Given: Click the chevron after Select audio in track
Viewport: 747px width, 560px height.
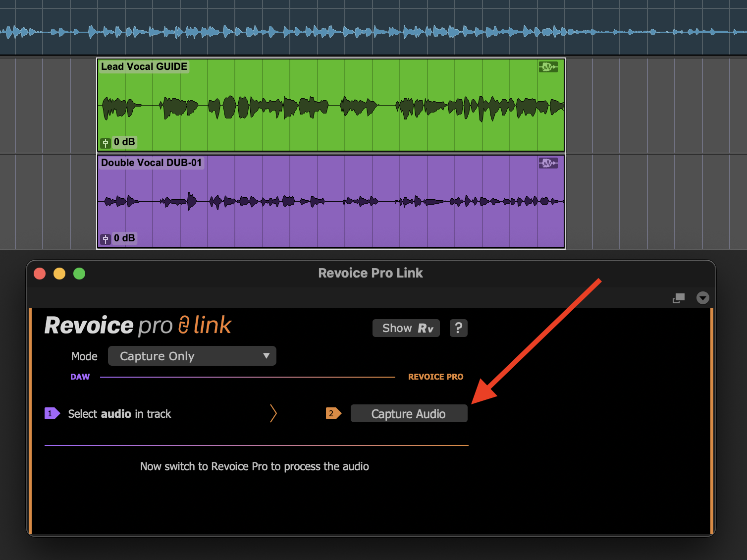Looking at the screenshot, I should tap(273, 413).
